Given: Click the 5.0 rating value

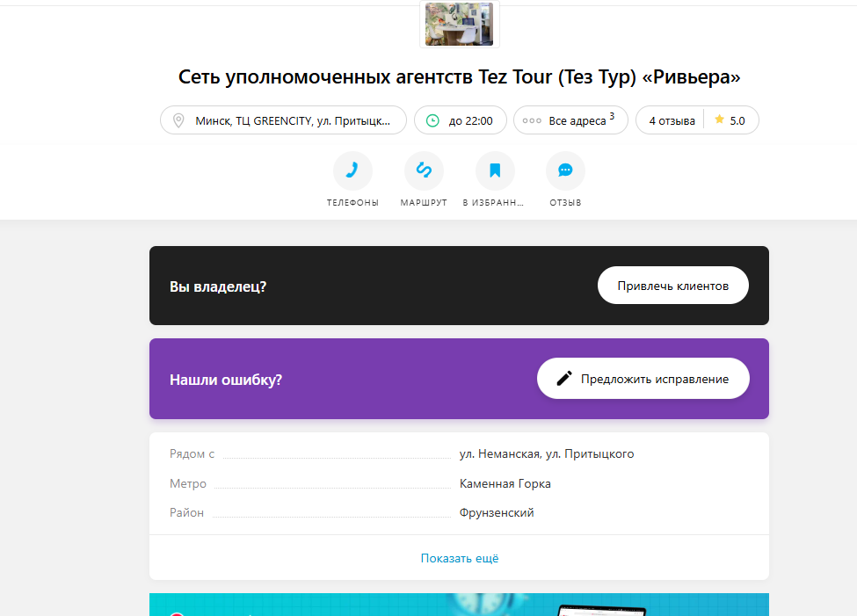Looking at the screenshot, I should (737, 120).
